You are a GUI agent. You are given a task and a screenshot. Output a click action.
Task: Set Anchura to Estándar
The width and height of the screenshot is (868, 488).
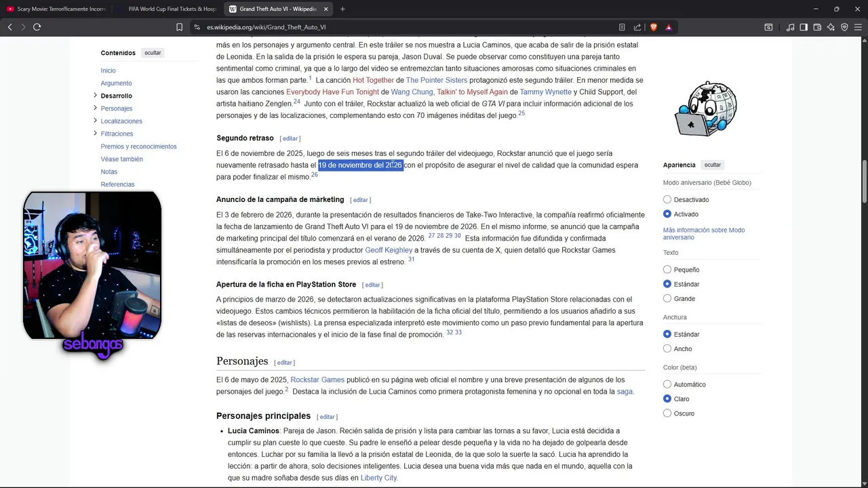pos(667,334)
